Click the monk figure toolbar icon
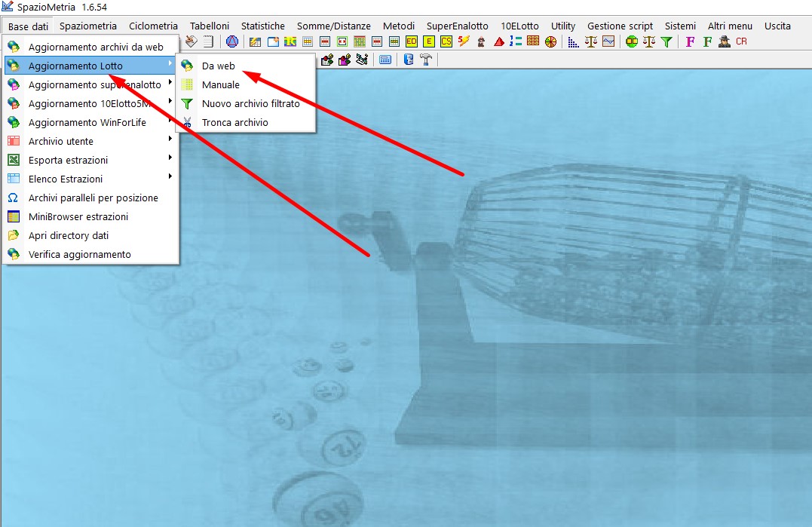 [x=481, y=41]
